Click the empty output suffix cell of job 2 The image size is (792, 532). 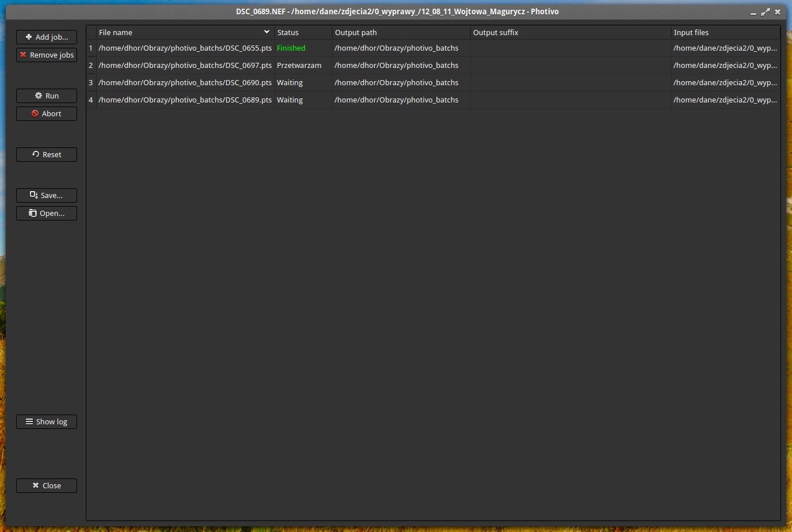click(x=570, y=66)
